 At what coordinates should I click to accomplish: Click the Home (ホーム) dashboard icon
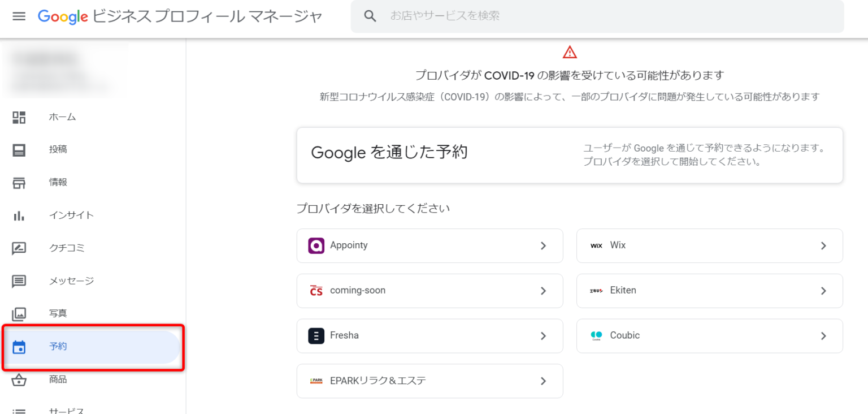[x=19, y=117]
